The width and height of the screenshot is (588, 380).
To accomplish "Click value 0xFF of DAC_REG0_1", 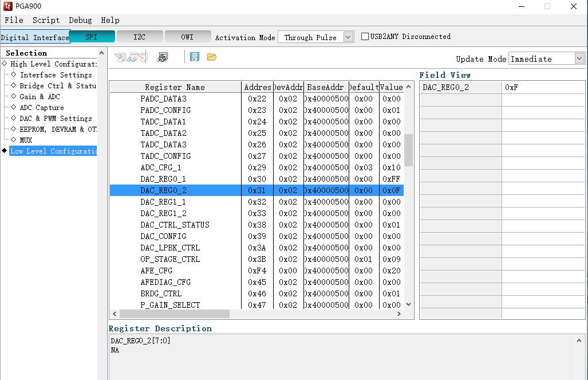I will [391, 179].
